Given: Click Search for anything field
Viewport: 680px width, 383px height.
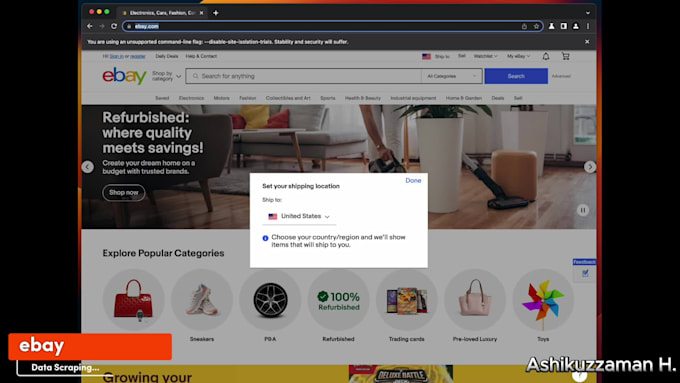Looking at the screenshot, I should (x=304, y=76).
